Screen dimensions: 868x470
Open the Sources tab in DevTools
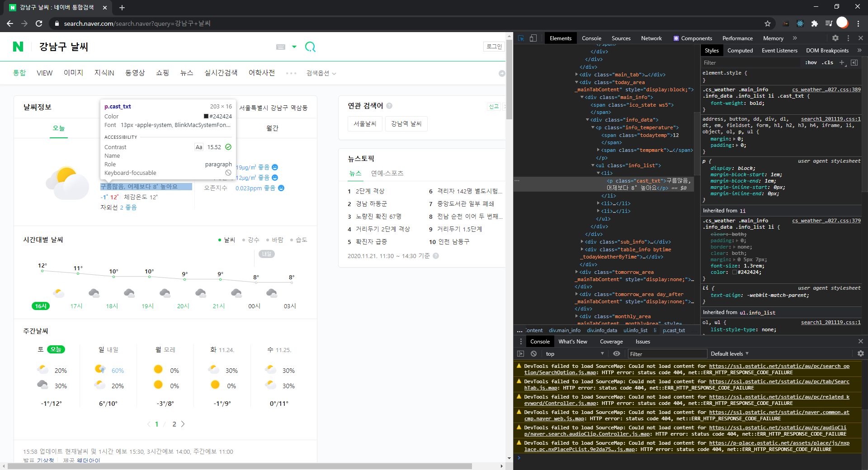pyautogui.click(x=621, y=38)
